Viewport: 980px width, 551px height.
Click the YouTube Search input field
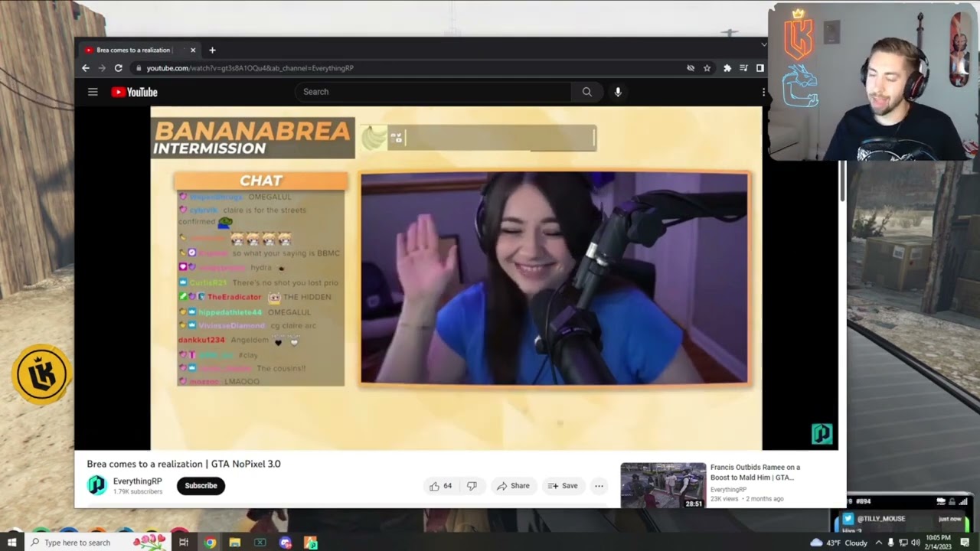click(x=433, y=92)
